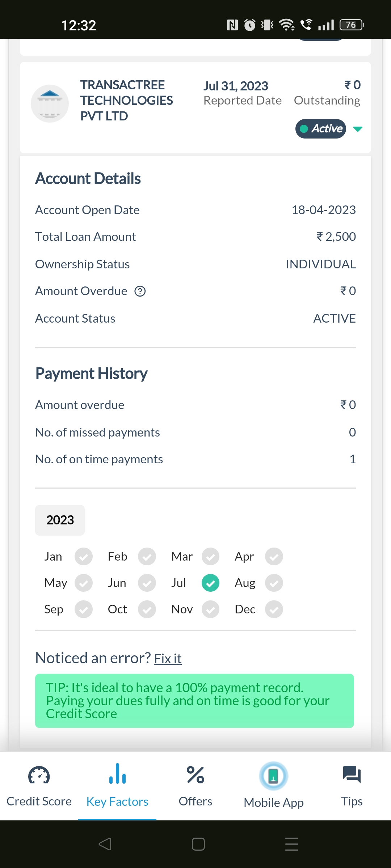391x868 pixels.
Task: Tap the Mobile App phone icon
Action: [x=273, y=776]
